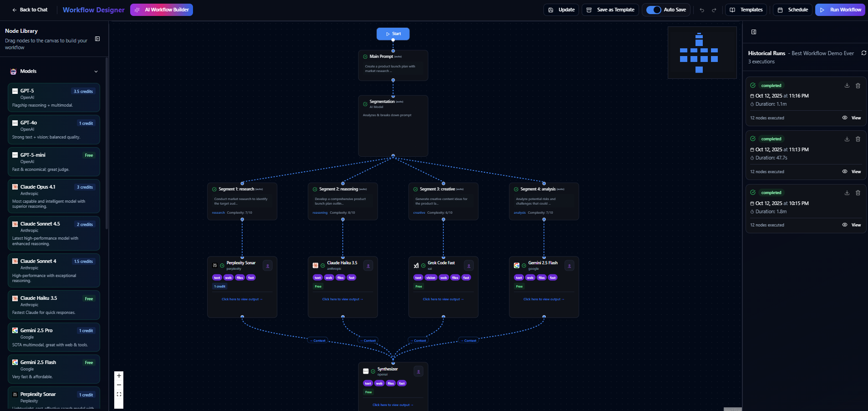Click the refresh icon next to Historical Runs

tap(863, 53)
